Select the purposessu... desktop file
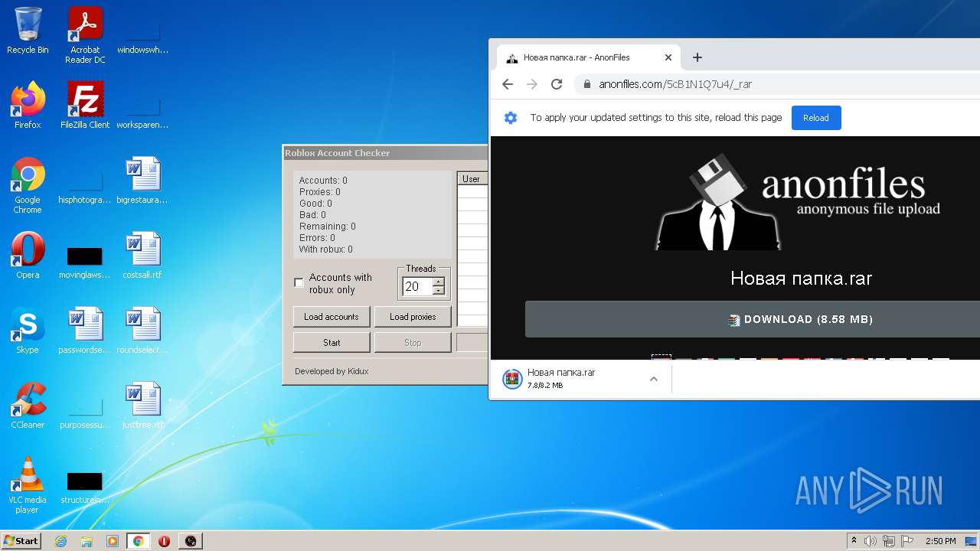This screenshot has height=551, width=980. tap(85, 413)
